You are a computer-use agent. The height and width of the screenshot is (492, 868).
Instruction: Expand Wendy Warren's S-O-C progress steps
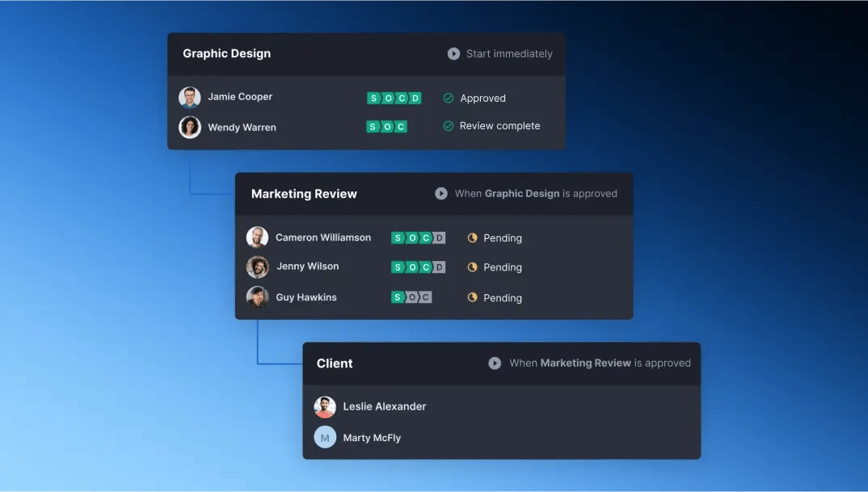click(x=386, y=126)
